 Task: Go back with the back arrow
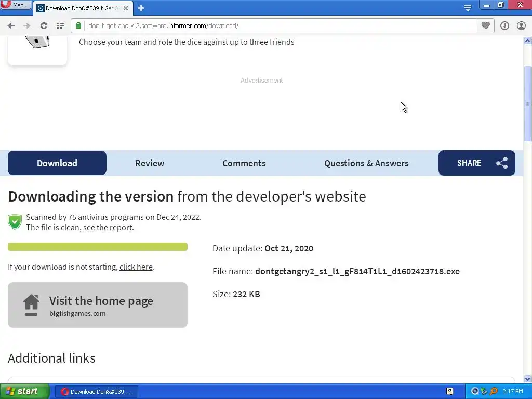point(11,26)
